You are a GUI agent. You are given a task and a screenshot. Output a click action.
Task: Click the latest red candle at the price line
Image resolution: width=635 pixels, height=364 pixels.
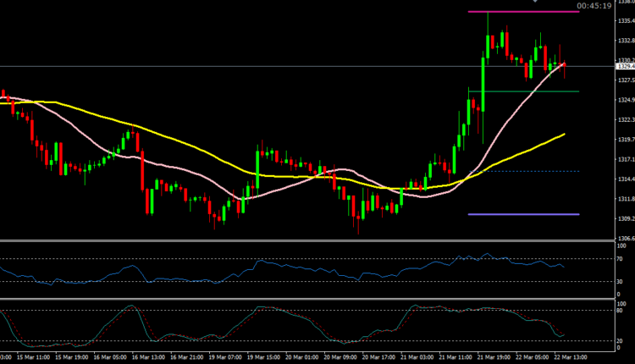pyautogui.click(x=565, y=67)
